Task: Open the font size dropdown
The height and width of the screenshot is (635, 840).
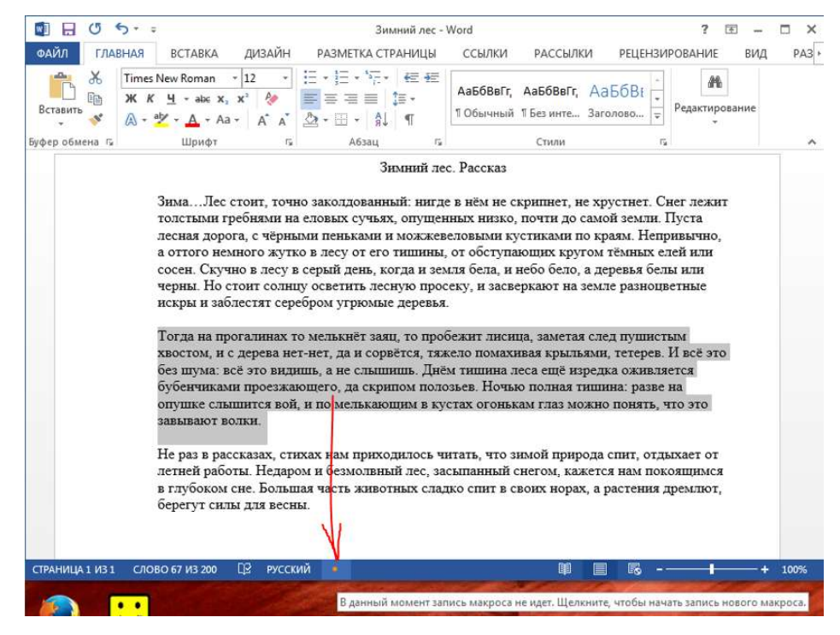Action: (x=285, y=78)
